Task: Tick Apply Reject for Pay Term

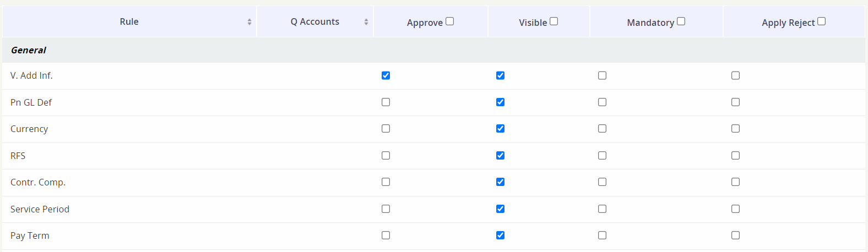Action: click(735, 235)
